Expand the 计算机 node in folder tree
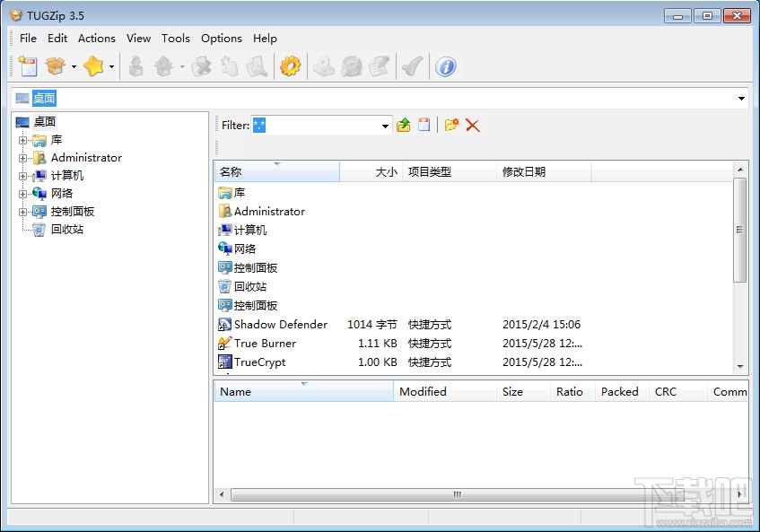This screenshot has height=532, width=760. coord(22,176)
